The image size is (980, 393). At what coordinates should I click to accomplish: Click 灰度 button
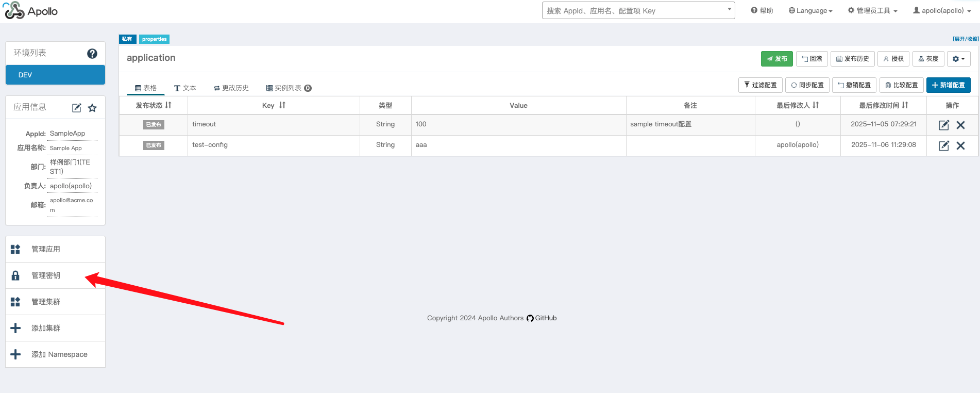[928, 59]
